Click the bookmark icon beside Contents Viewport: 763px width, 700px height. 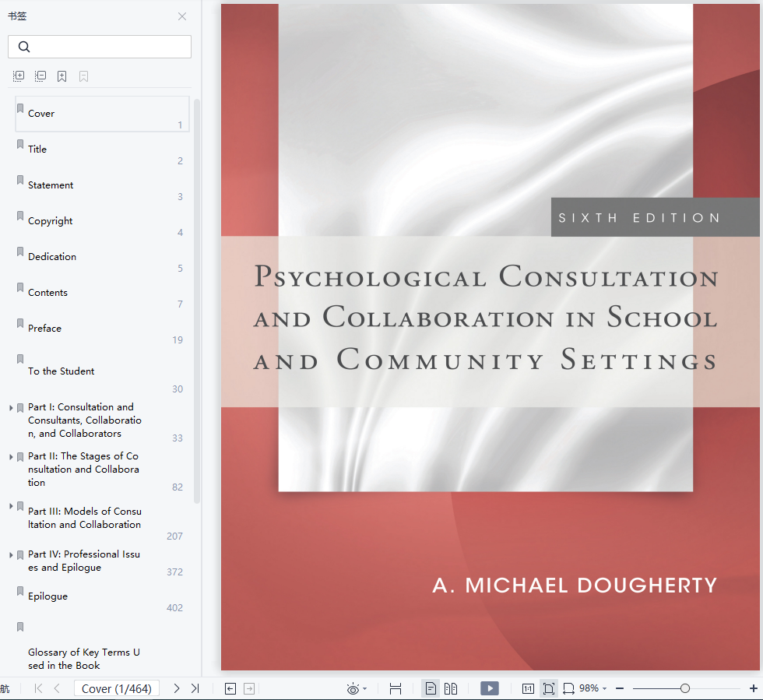pyautogui.click(x=20, y=287)
